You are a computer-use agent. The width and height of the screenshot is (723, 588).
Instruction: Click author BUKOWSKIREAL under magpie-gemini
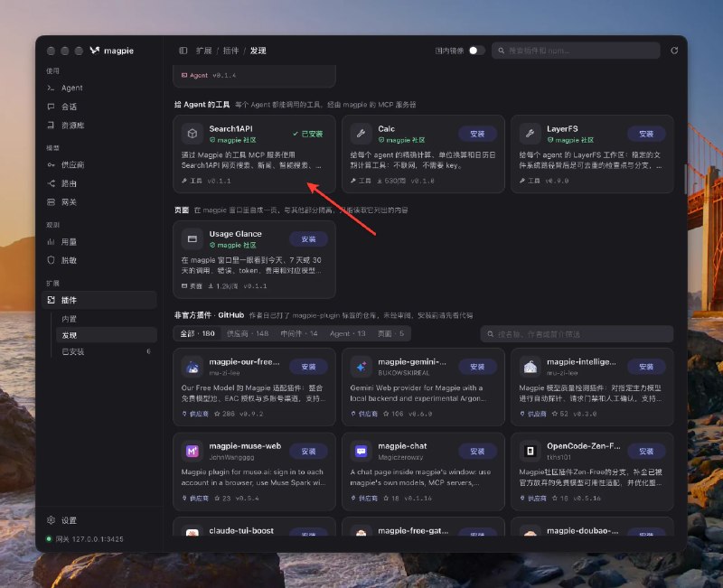[x=403, y=373]
